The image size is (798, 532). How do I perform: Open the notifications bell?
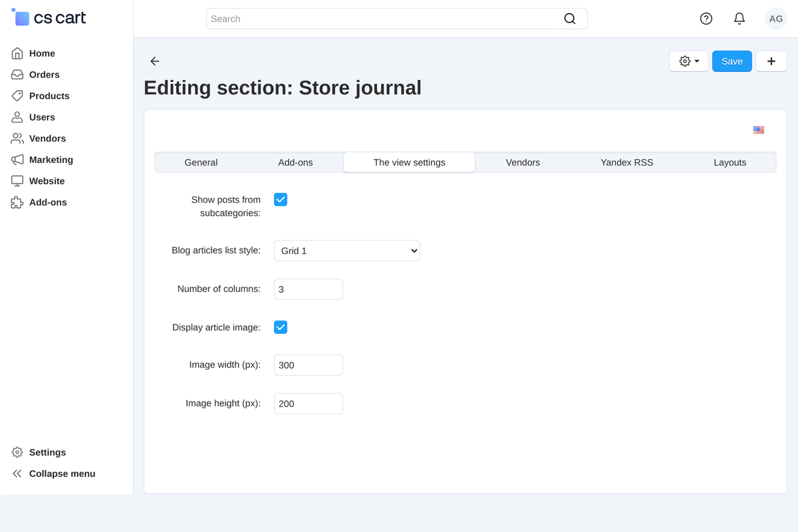pos(739,19)
